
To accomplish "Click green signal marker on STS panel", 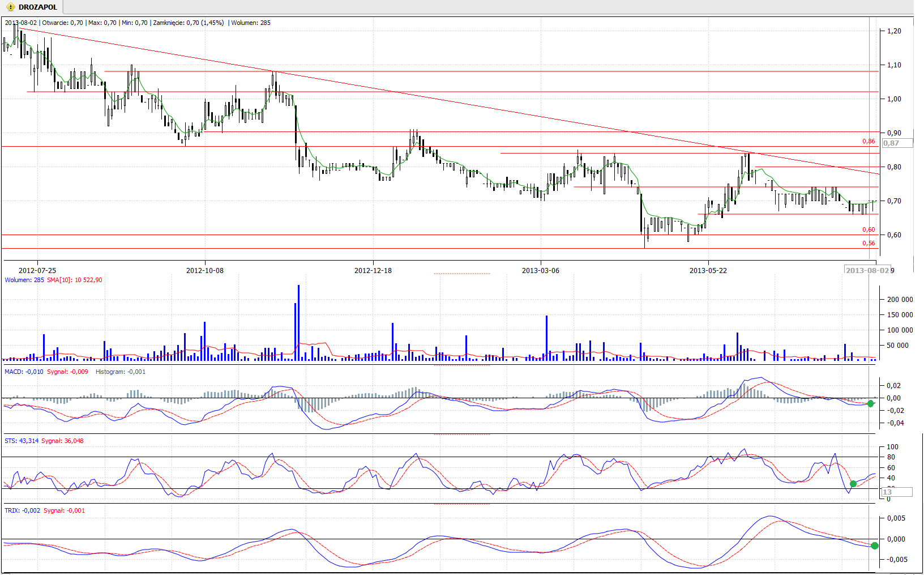I will 853,484.
